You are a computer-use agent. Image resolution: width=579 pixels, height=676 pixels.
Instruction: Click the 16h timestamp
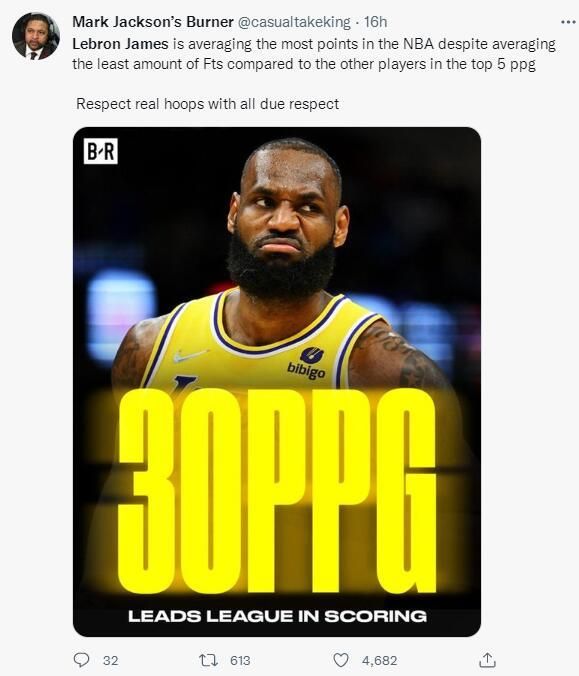tap(375, 22)
